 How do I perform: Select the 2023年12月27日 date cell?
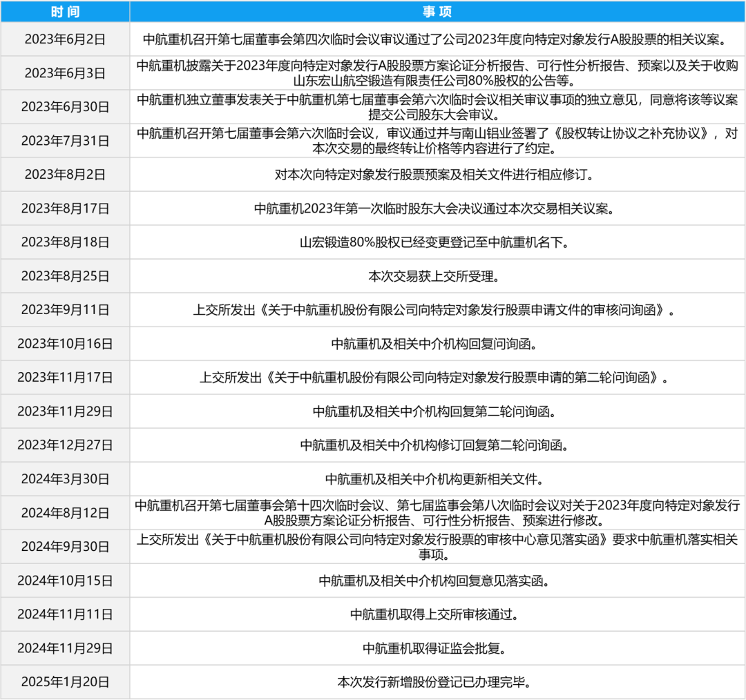66,445
